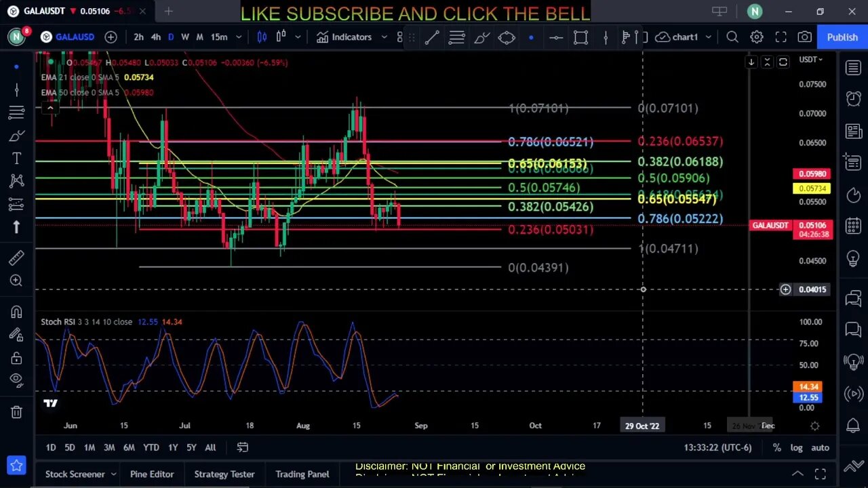Toggle Magnet mode

[x=16, y=312]
